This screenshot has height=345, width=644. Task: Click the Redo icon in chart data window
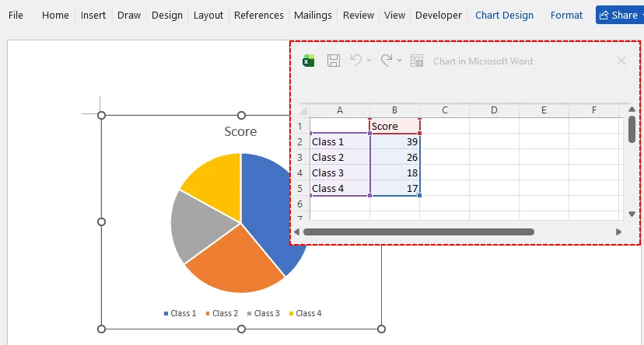pyautogui.click(x=387, y=61)
